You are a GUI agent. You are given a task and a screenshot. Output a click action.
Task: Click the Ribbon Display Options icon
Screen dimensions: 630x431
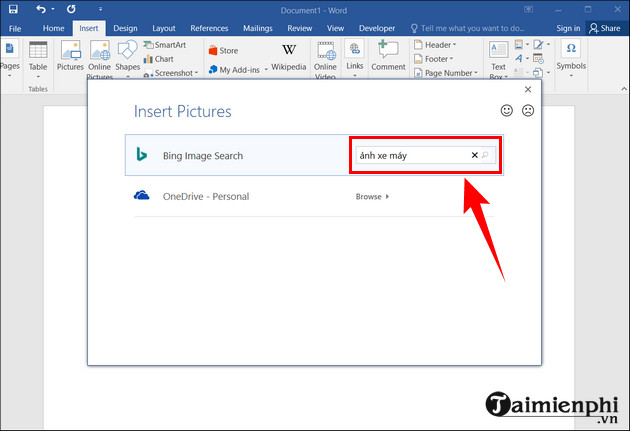(529, 9)
